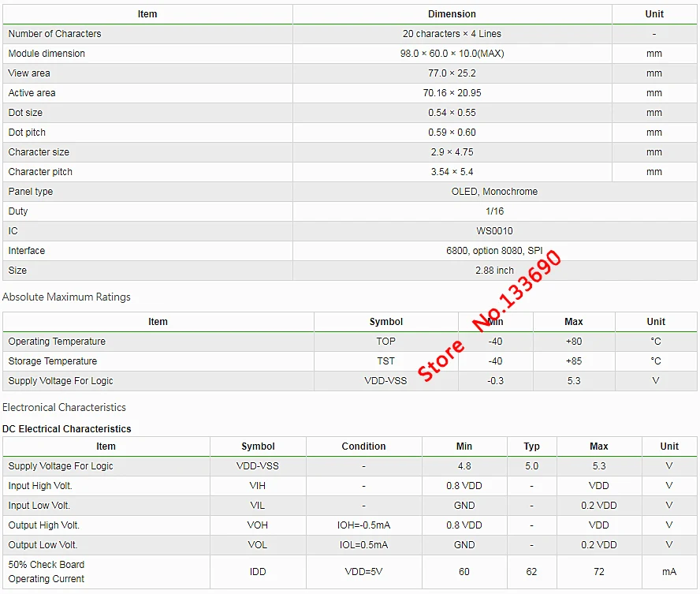Select the '50% Check Board Operating Current' label
Image resolution: width=700 pixels, height=594 pixels.
coord(46,572)
